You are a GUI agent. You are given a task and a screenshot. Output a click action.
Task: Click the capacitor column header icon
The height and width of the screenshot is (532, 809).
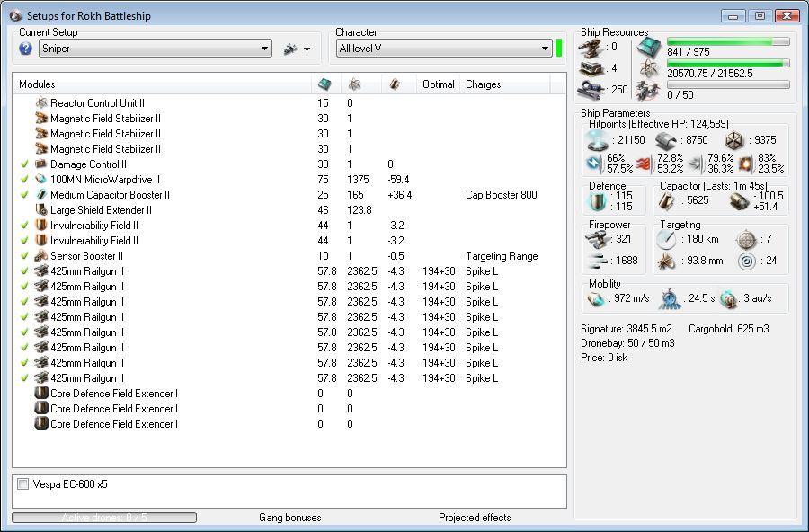[x=395, y=84]
